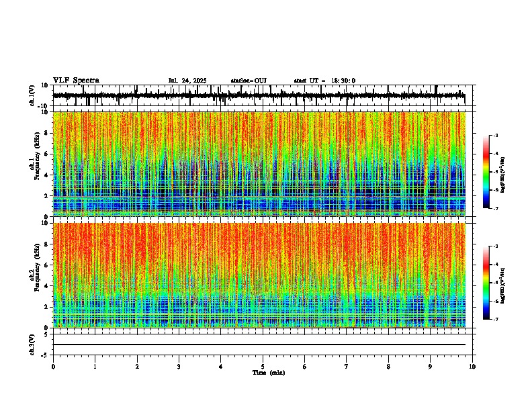
Task: Click time axis tick label '4'
Action: coord(221,367)
